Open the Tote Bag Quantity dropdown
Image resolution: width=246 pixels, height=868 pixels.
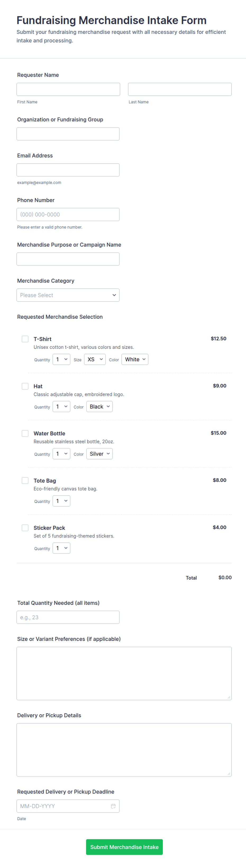click(x=61, y=501)
